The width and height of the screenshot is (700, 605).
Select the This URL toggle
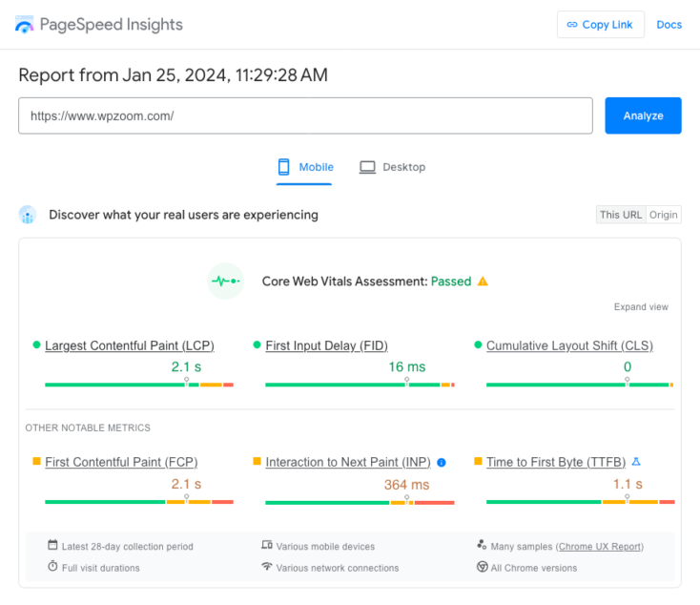(621, 215)
